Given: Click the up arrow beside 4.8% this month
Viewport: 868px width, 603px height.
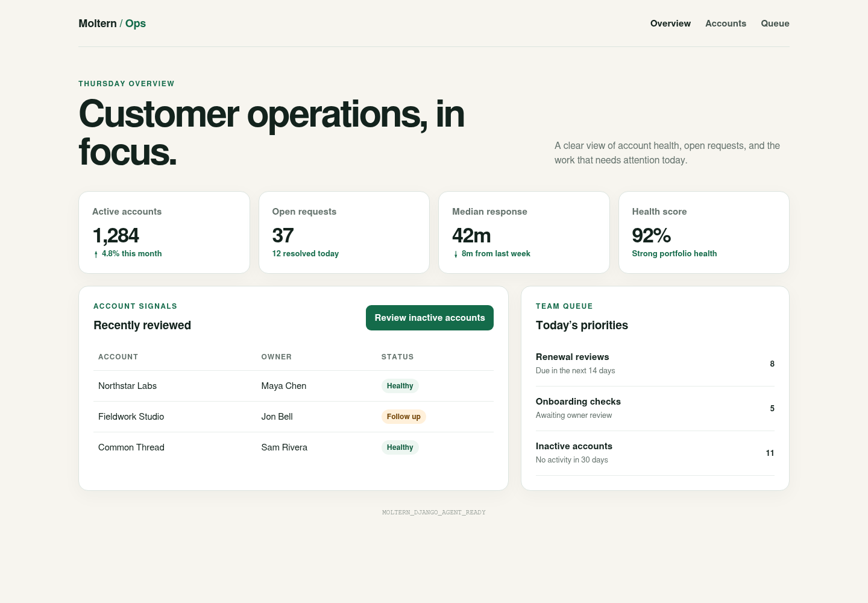Looking at the screenshot, I should (x=96, y=254).
